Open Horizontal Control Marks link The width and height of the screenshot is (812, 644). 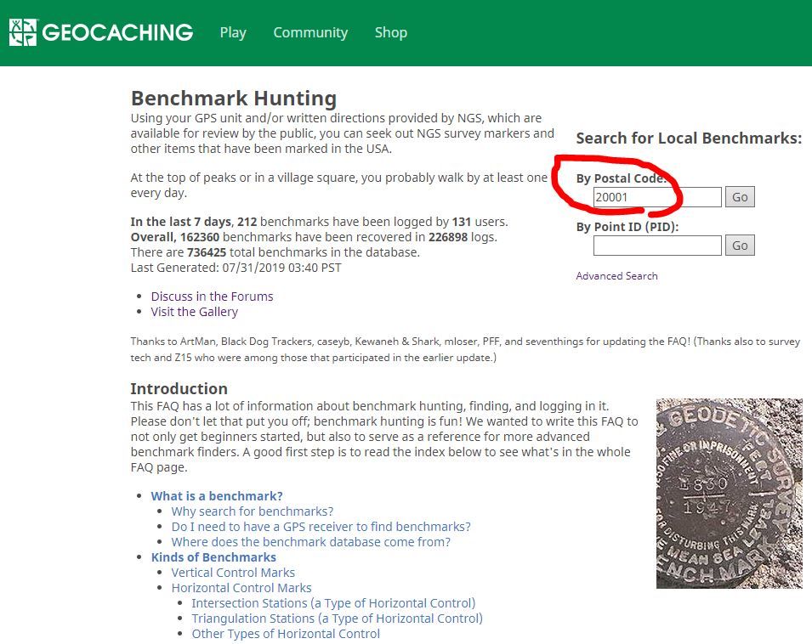[x=241, y=588]
